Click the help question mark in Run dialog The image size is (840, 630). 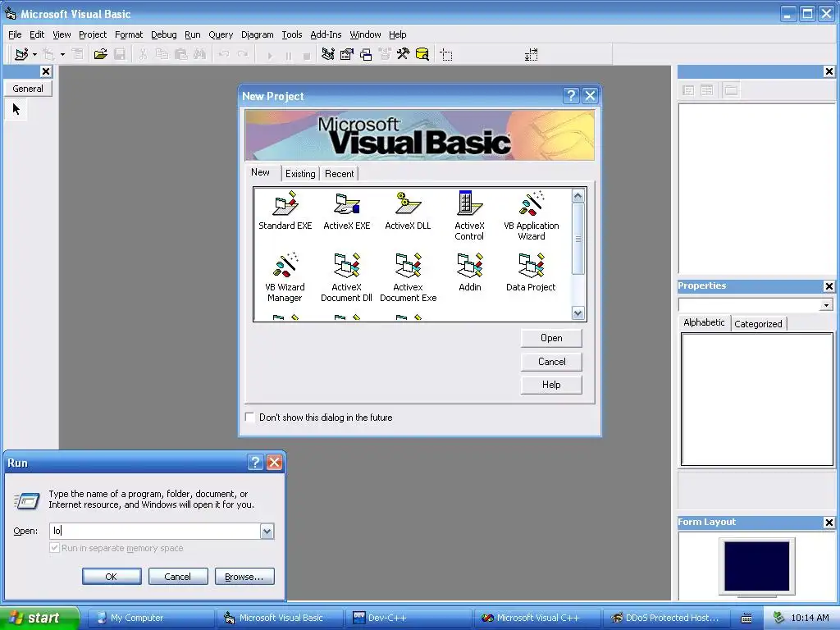click(256, 463)
